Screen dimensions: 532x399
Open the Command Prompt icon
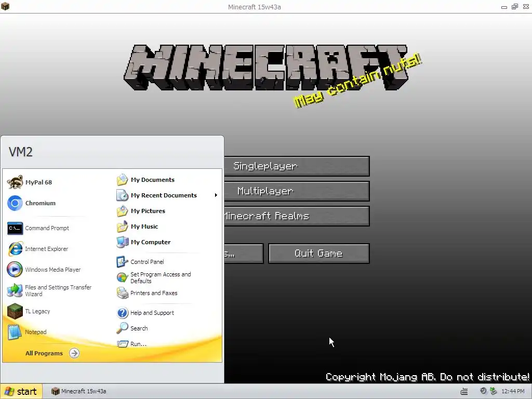point(15,229)
